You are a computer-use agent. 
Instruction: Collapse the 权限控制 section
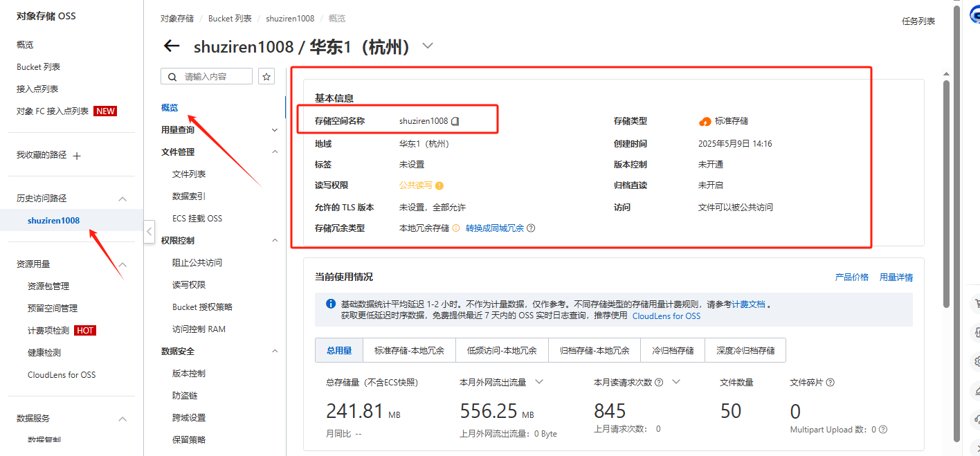coord(275,241)
